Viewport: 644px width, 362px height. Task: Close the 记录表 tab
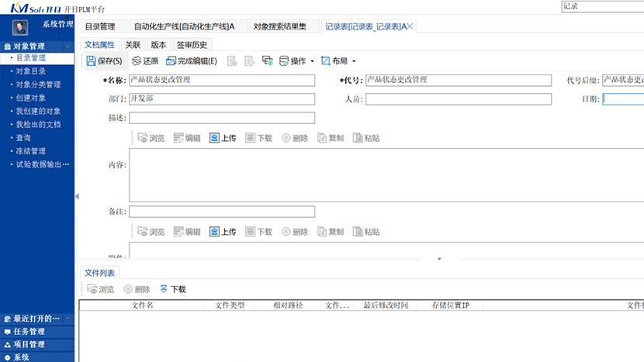pos(411,26)
